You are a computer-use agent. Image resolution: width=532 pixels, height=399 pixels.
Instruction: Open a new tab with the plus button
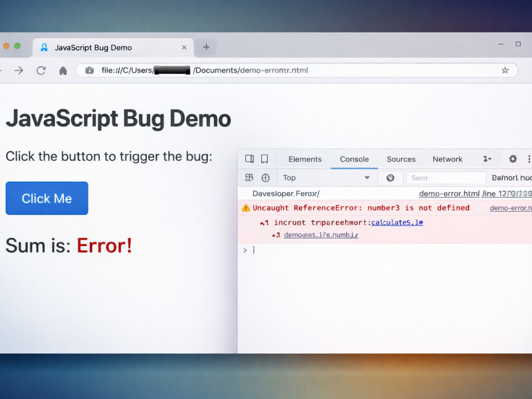point(206,47)
